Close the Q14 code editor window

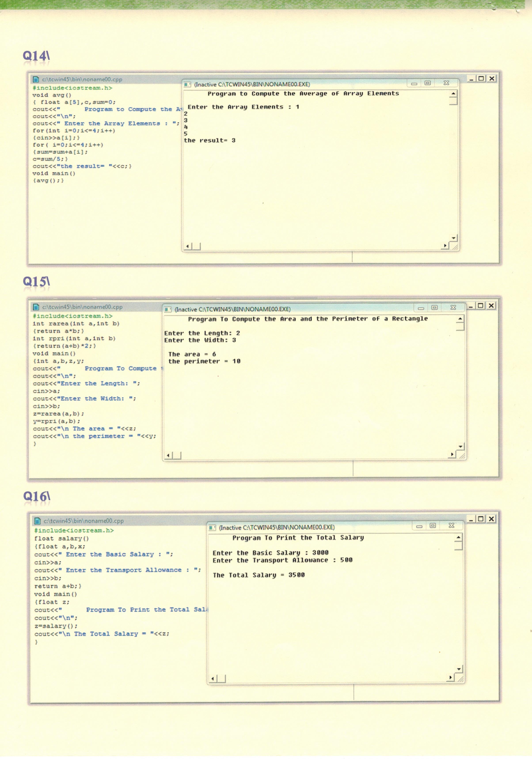492,79
